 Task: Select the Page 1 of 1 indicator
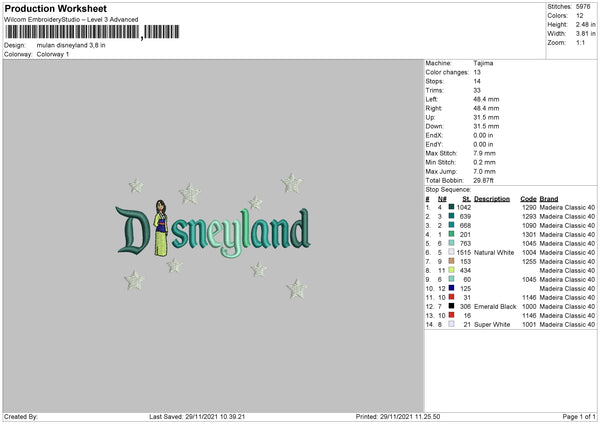[x=579, y=417]
